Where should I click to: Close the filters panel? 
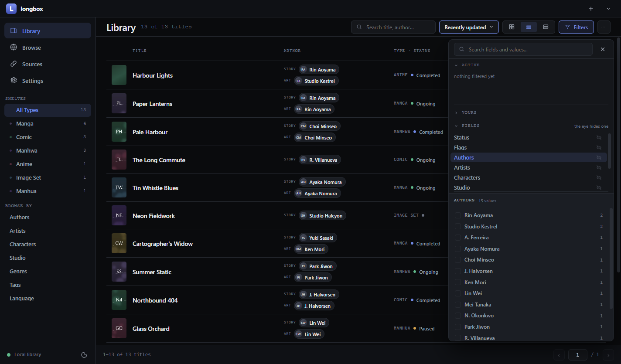[603, 49]
